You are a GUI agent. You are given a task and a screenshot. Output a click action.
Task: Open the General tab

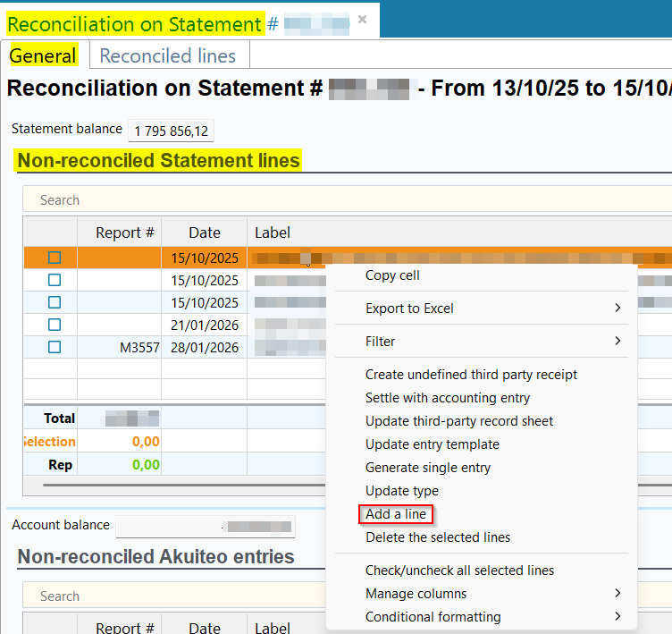(43, 55)
